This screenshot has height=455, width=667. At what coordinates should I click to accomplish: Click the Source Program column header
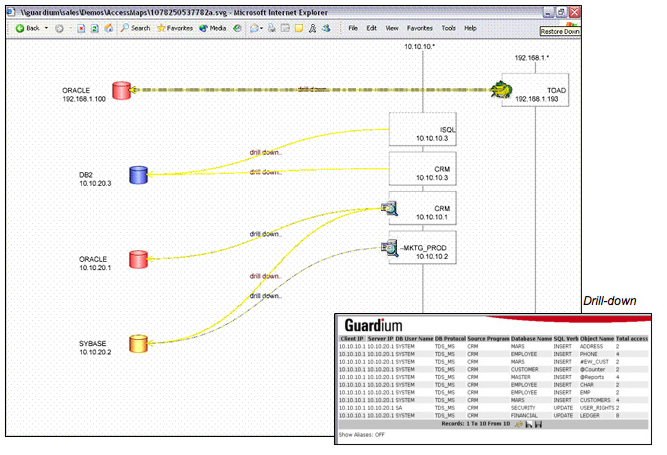point(488,338)
